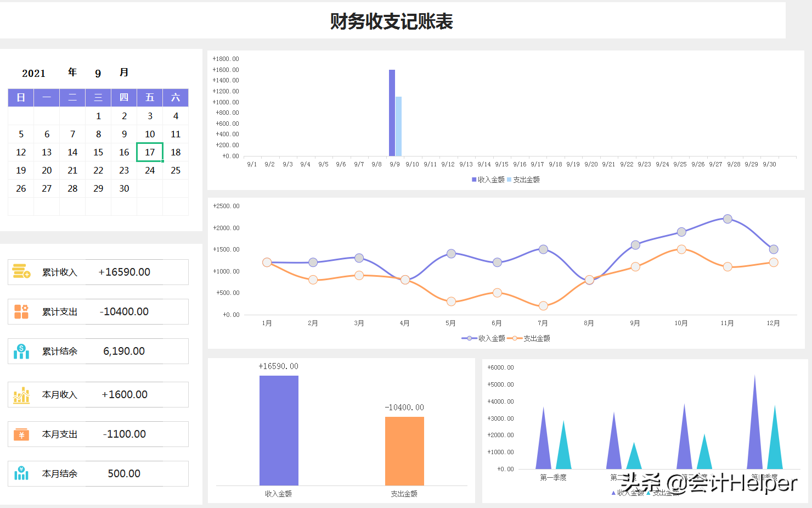Click the purple triangle legend icon for 收入金额 quarterly chart

pos(613,493)
